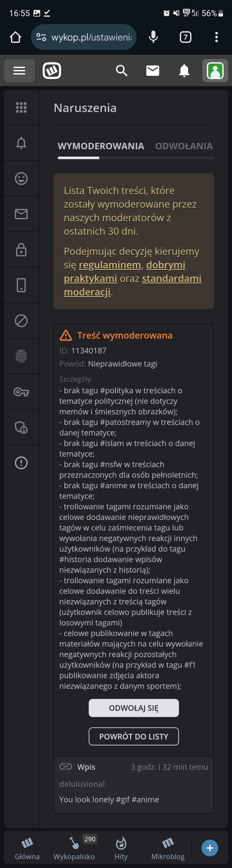Select the WYMODEROWANIA tab
This screenshot has width=232, height=868.
pyautogui.click(x=101, y=146)
